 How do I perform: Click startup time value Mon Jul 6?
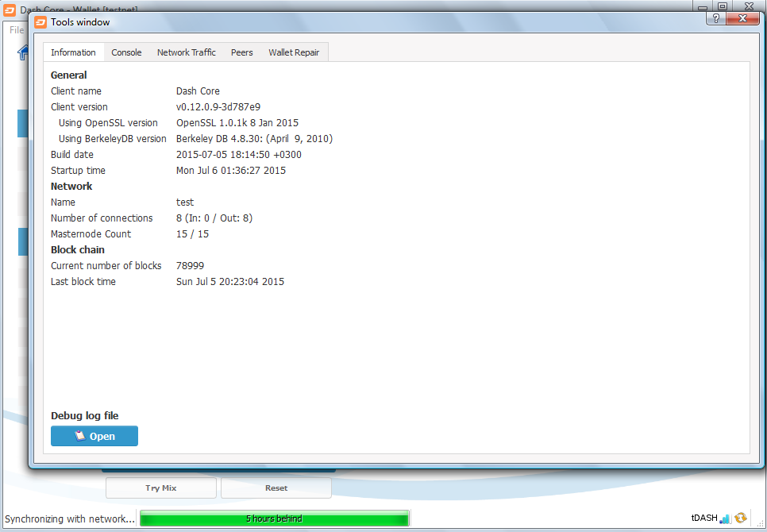(231, 171)
